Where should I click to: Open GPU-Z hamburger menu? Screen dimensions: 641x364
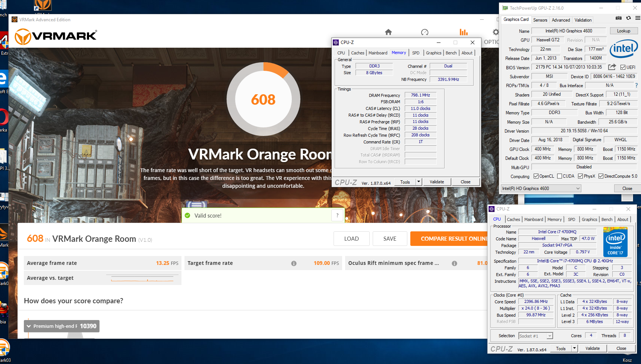pos(638,18)
